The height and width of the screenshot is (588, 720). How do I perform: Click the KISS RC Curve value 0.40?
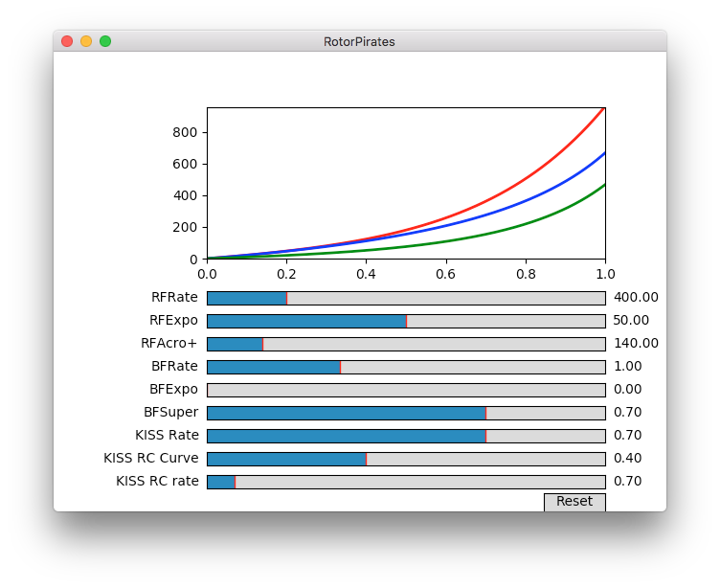point(628,458)
